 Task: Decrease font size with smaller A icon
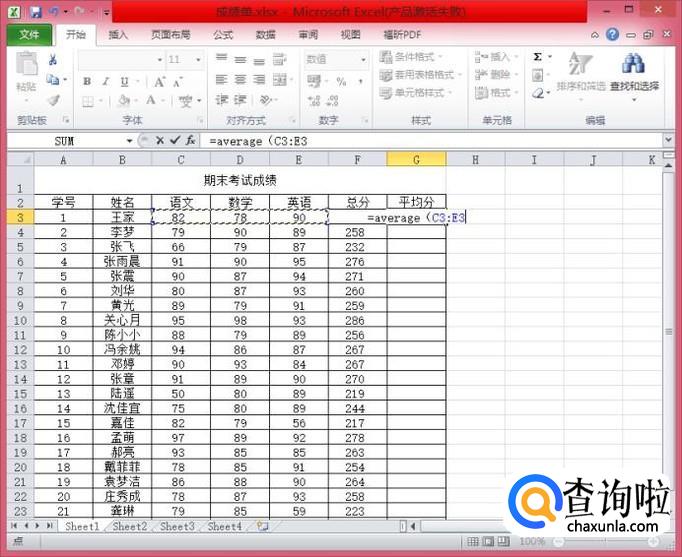click(x=177, y=82)
